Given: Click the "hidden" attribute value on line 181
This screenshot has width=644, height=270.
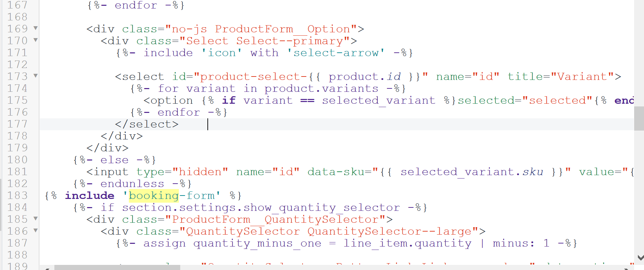Looking at the screenshot, I should coord(200,172).
